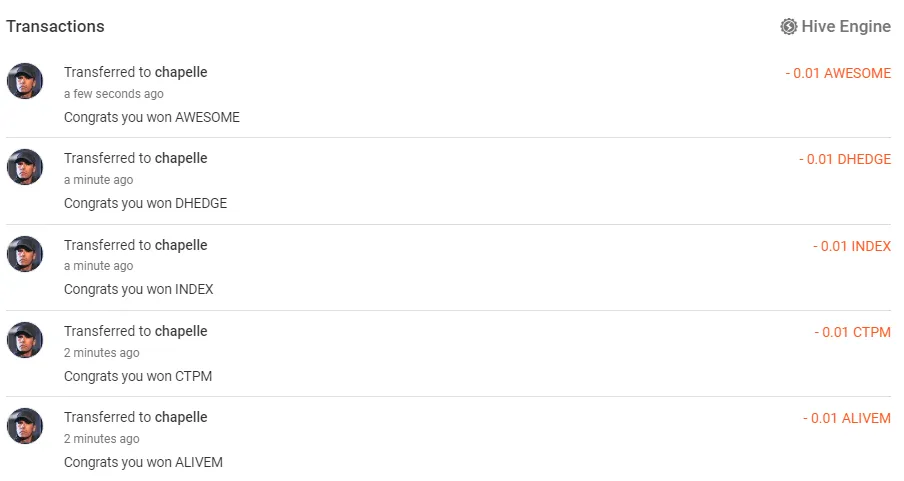
Task: Click the Transactions heading
Action: point(55,27)
